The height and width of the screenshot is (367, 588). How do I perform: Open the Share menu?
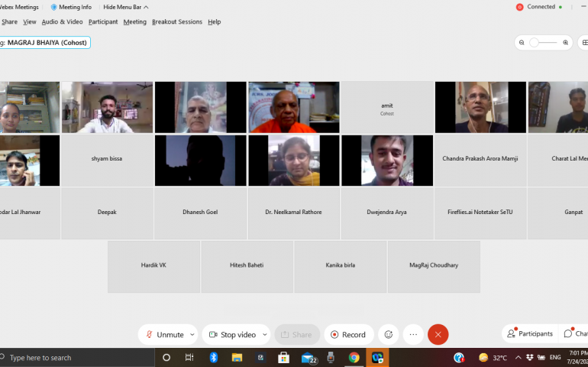tap(9, 21)
